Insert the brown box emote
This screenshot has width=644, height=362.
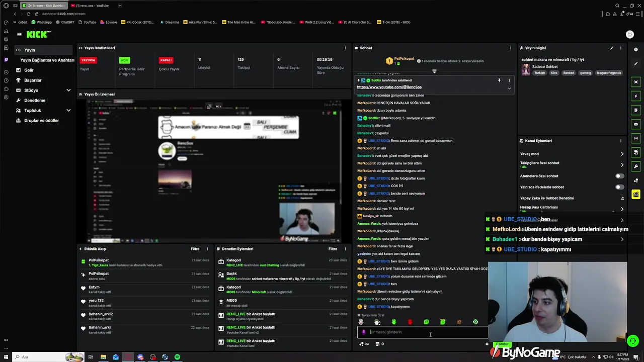point(459,322)
